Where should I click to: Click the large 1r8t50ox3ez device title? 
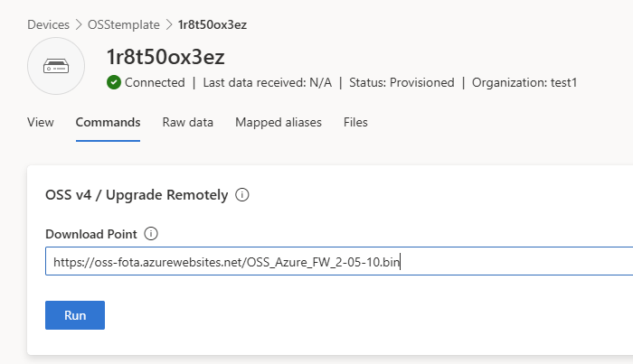click(165, 57)
